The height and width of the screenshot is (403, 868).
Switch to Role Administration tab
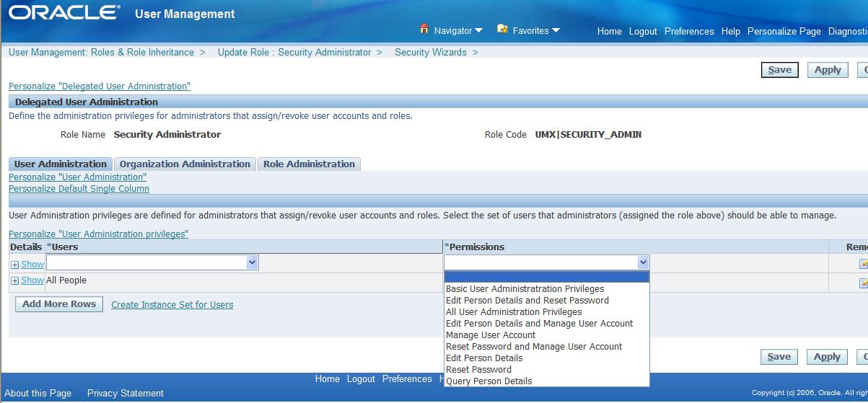[x=309, y=164]
